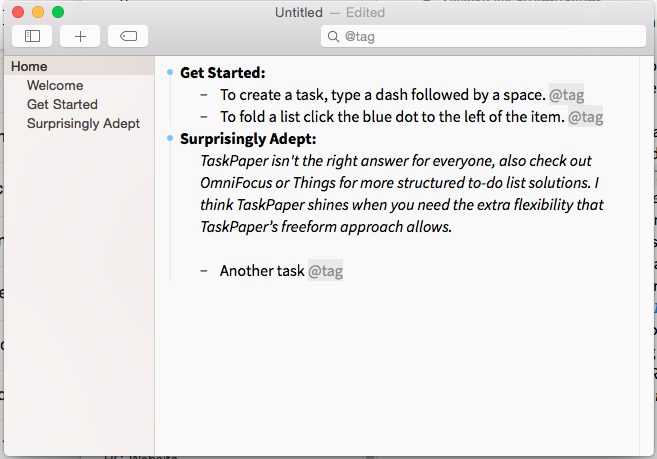This screenshot has height=459, width=657.
Task: Select Welcome in the sidebar
Action: pyautogui.click(x=55, y=85)
